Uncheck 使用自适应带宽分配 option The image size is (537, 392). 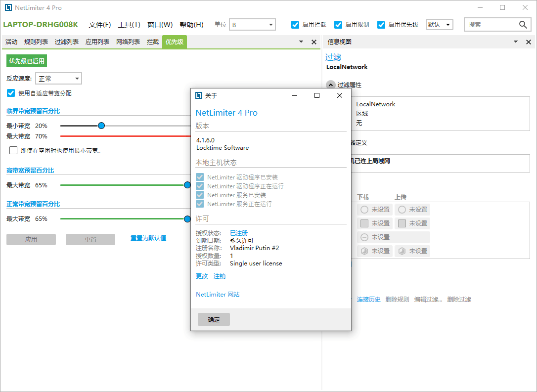(x=11, y=93)
